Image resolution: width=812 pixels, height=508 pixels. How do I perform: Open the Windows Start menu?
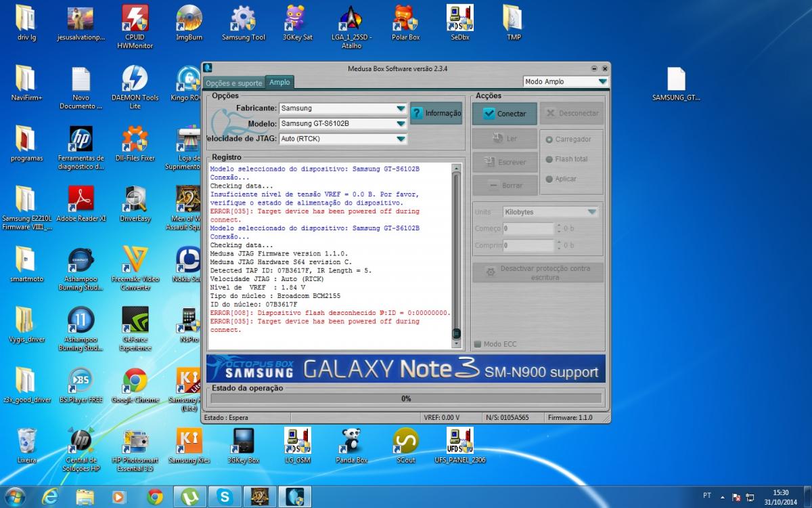(15, 496)
